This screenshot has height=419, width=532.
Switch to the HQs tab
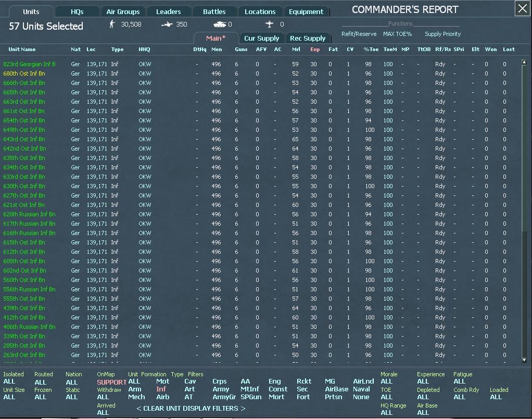(x=77, y=11)
